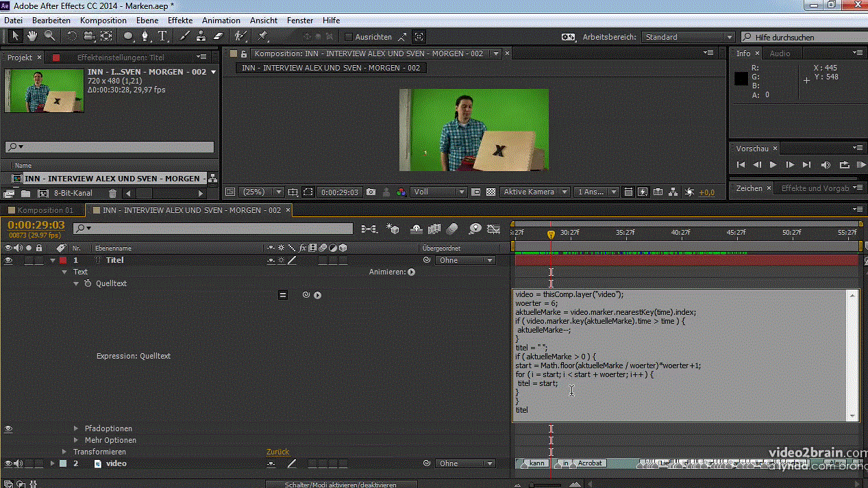Enable the Ausrichten checkbox
This screenshot has width=868, height=488.
(x=349, y=37)
